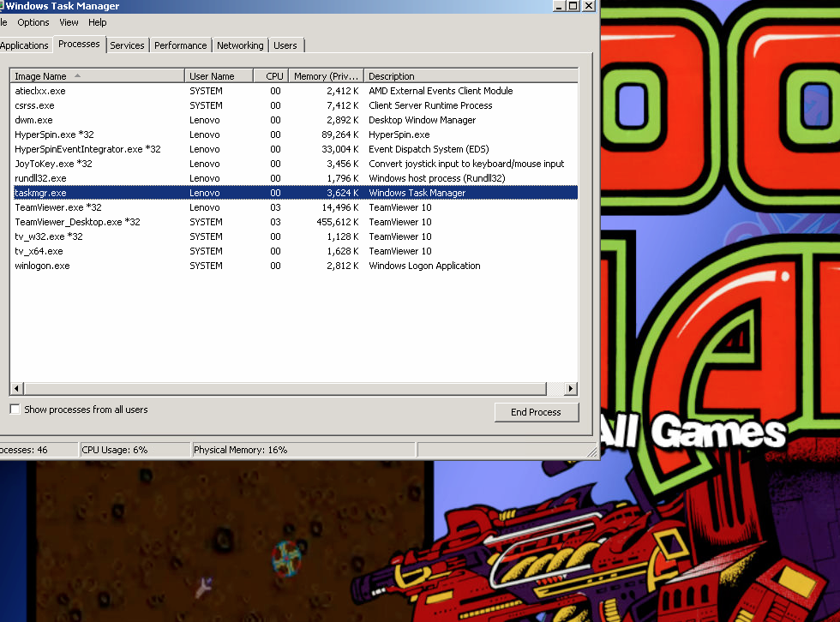Select TeamViewer.exe *32 process
This screenshot has height=622, width=840.
pos(295,207)
